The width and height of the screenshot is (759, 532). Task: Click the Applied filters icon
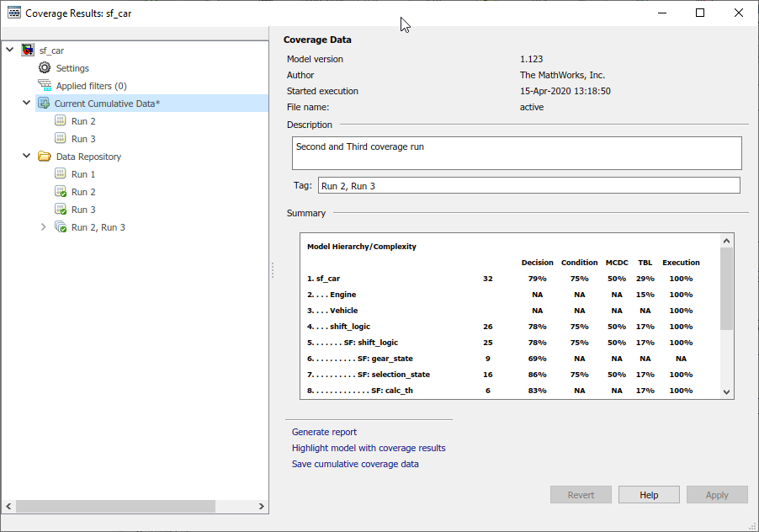45,85
